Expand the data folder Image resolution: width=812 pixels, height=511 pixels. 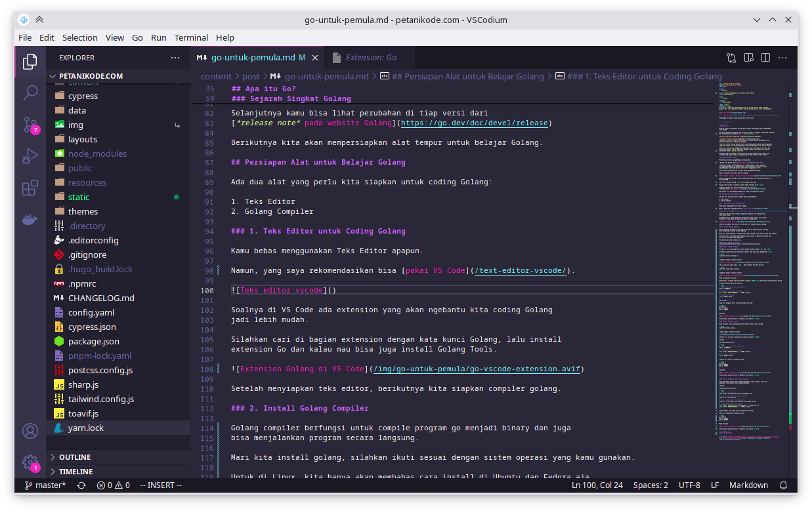point(118,110)
